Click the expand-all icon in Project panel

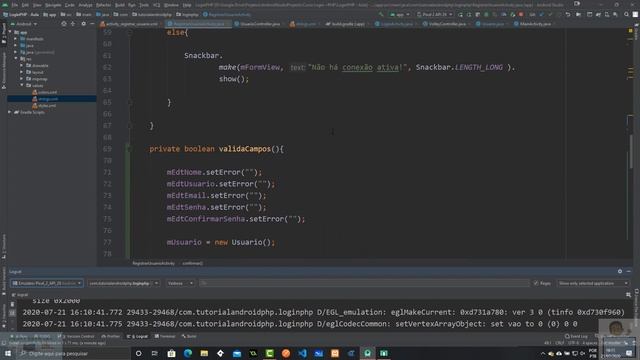coord(73,24)
